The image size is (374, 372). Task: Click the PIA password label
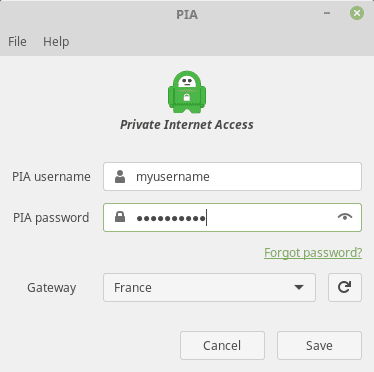(51, 218)
